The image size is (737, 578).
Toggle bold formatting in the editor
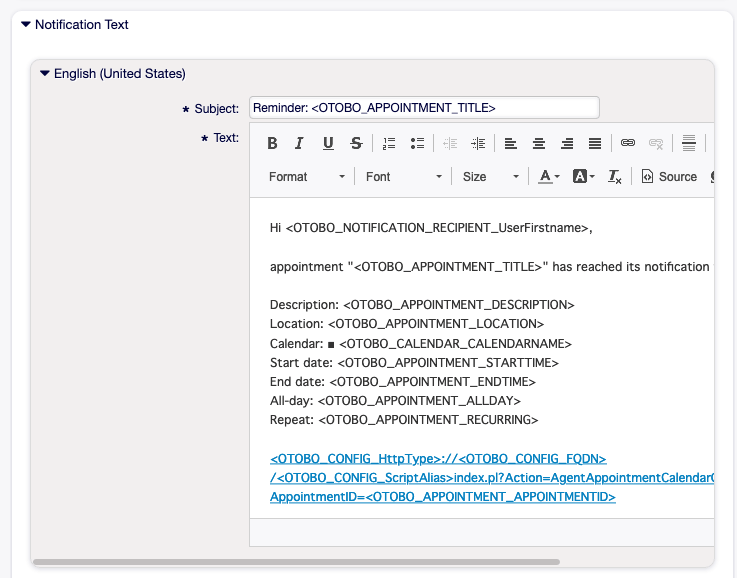(272, 144)
